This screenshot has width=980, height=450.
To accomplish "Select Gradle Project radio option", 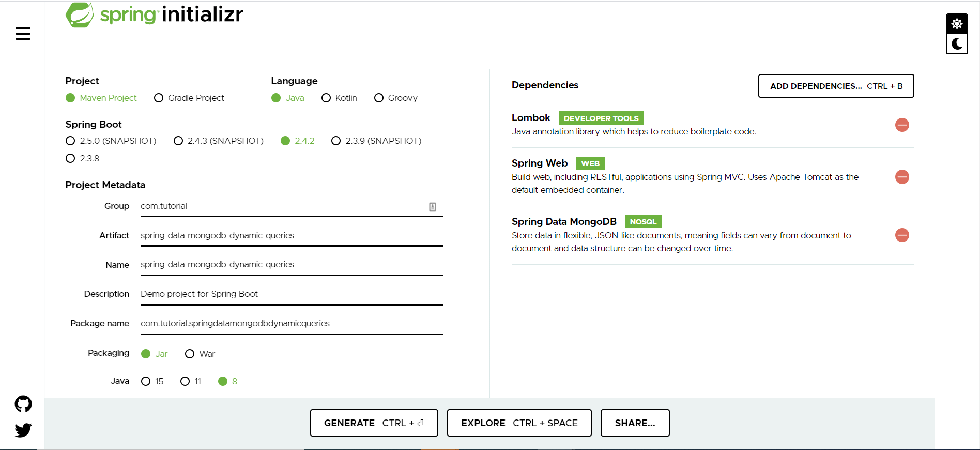I will (x=159, y=98).
